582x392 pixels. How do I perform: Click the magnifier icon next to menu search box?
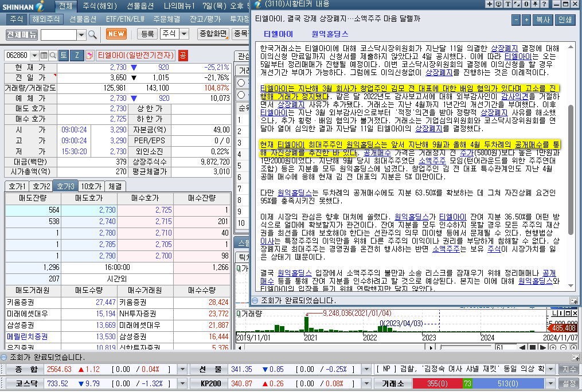pyautogui.click(x=93, y=34)
